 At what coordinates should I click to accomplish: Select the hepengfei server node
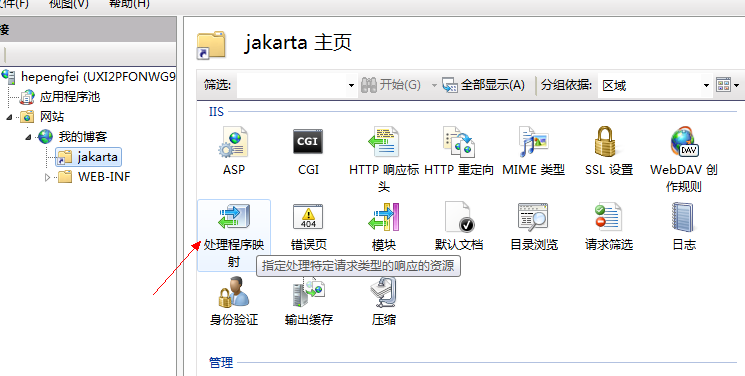97,77
